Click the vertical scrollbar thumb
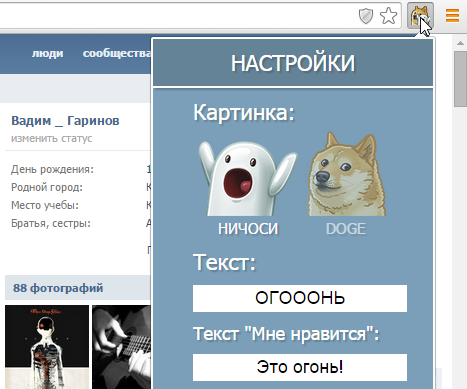This screenshot has height=389, width=467. point(461,79)
